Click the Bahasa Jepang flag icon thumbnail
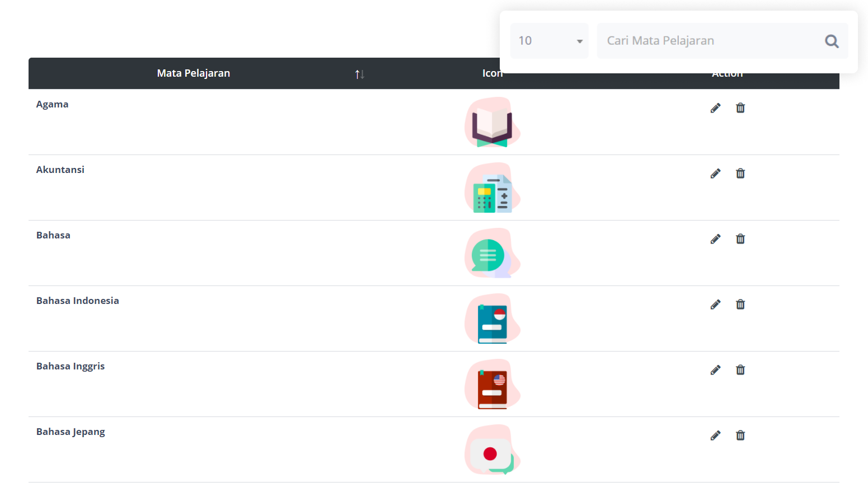 [492, 450]
